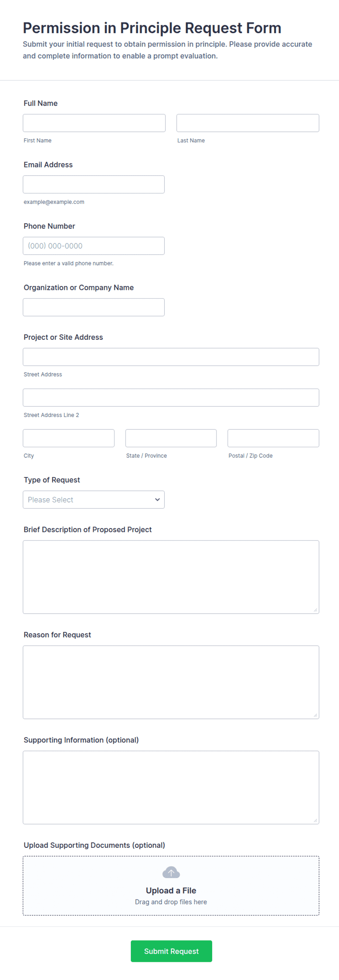Click the Street Address Line 2 input

click(x=171, y=398)
